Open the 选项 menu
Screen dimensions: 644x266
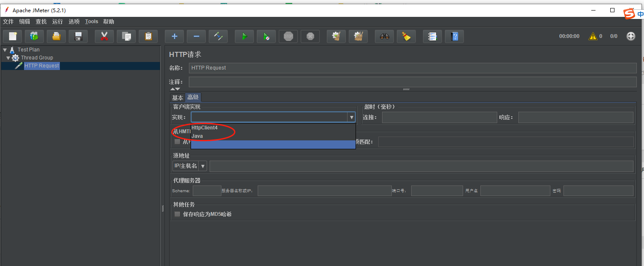(74, 21)
